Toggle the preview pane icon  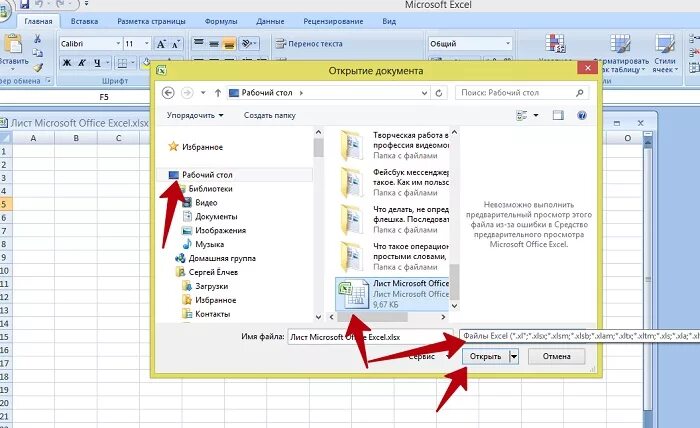click(x=558, y=115)
